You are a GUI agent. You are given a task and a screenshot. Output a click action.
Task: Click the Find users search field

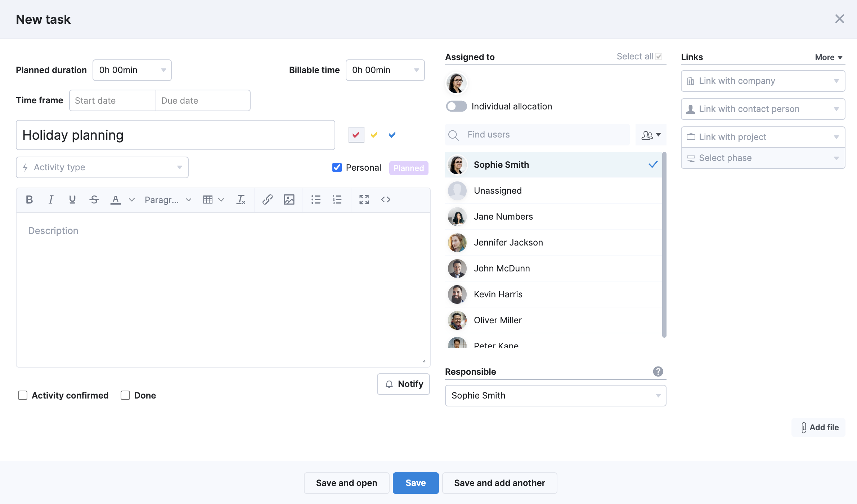point(537,135)
